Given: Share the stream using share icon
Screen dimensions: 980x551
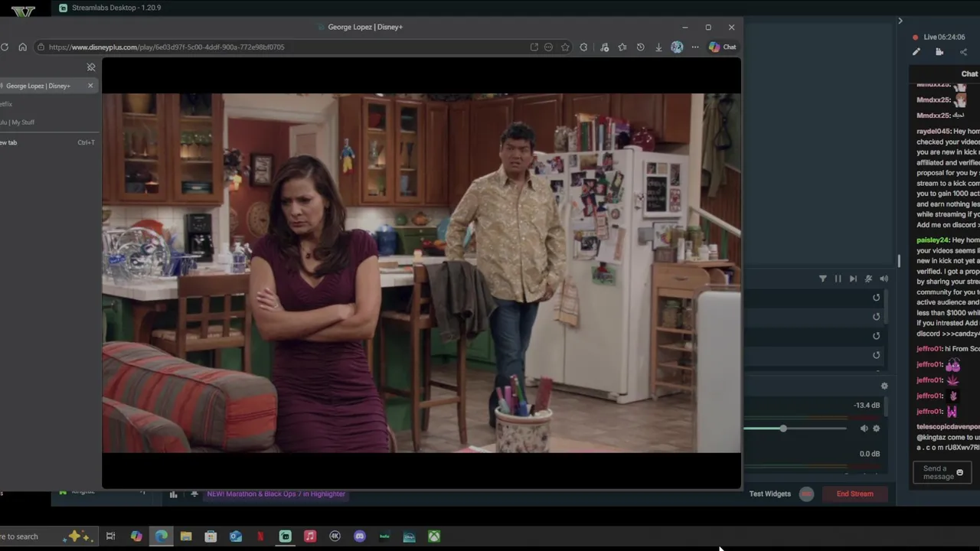Looking at the screenshot, I should point(963,52).
